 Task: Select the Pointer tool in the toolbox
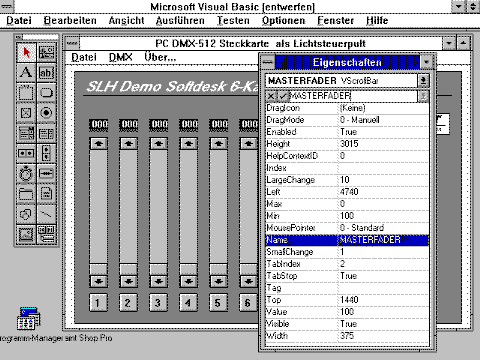click(x=26, y=52)
